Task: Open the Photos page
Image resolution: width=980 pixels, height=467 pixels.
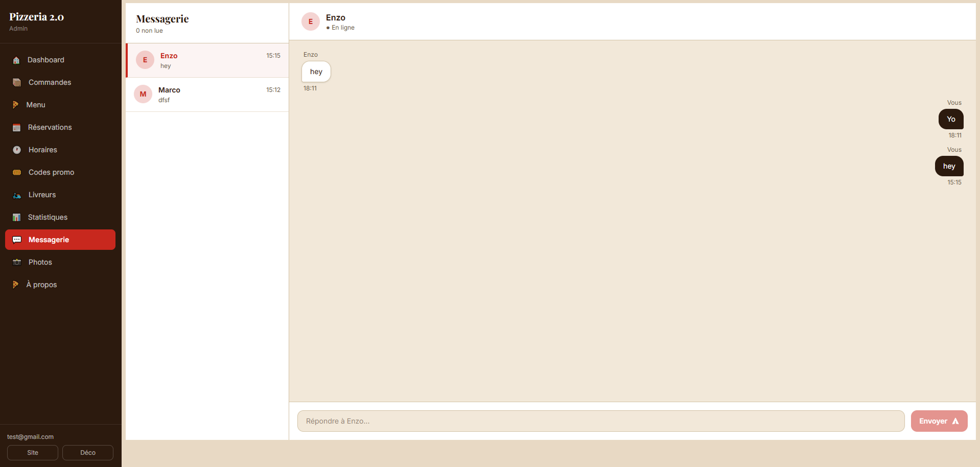Action: pos(60,262)
